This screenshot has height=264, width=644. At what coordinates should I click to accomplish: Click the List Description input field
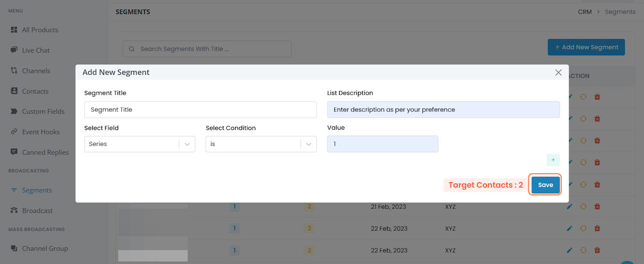click(443, 110)
